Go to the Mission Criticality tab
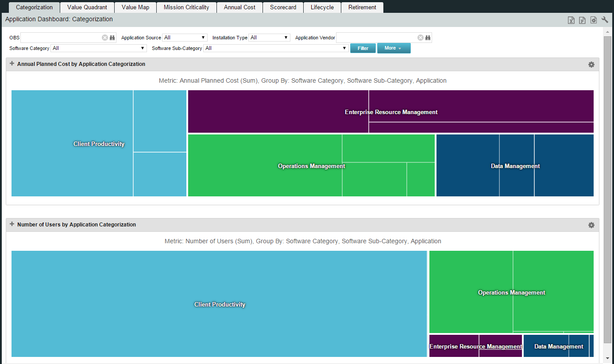Viewport: 614px width, 364px height. [186, 7]
